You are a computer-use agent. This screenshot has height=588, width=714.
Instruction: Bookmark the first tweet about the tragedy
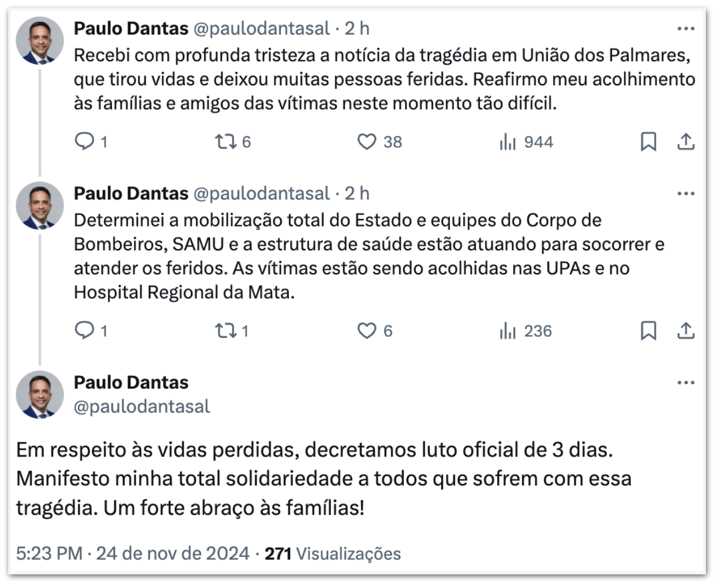648,141
